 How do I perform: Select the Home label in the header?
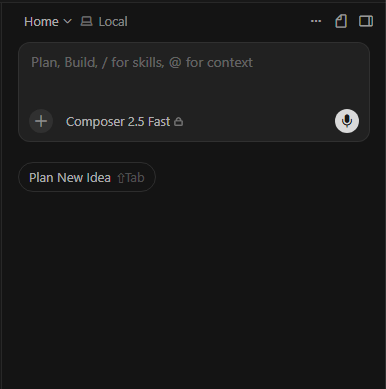[x=41, y=22]
